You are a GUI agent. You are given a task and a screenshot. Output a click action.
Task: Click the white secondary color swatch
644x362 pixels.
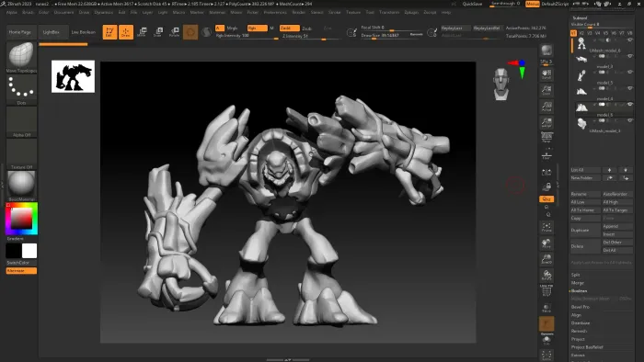pyautogui.click(x=29, y=251)
